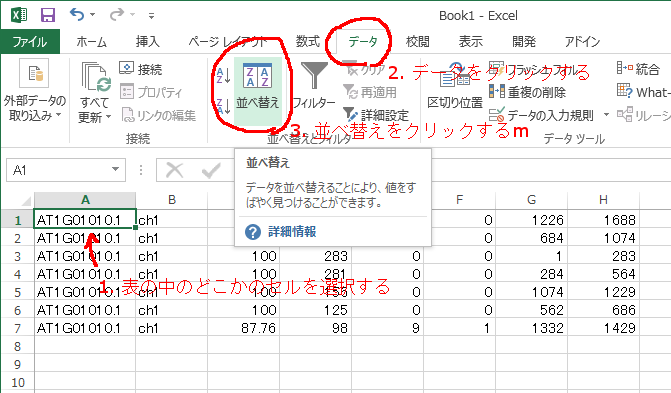Sort descending with Z-A arrow icon
671x393 pixels.
click(x=223, y=106)
